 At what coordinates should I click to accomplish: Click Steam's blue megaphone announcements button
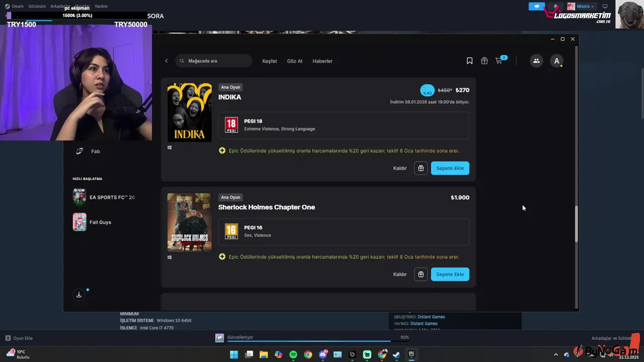(x=537, y=6)
